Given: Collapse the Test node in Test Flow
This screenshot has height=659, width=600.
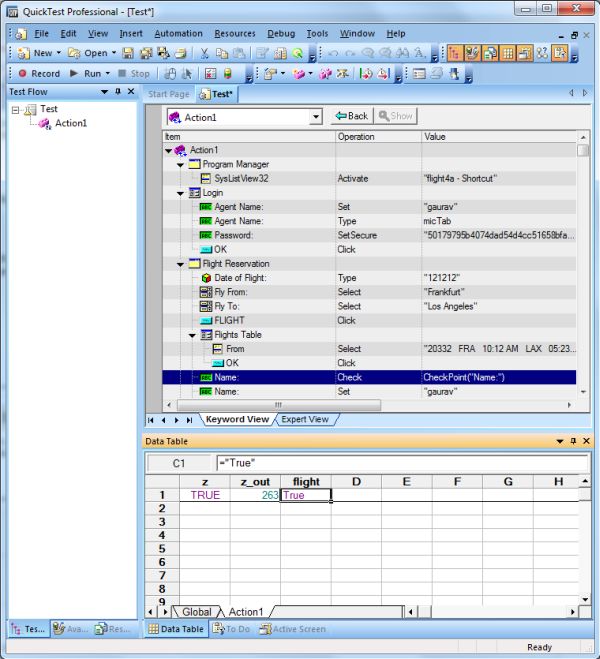Looking at the screenshot, I should tap(16, 110).
